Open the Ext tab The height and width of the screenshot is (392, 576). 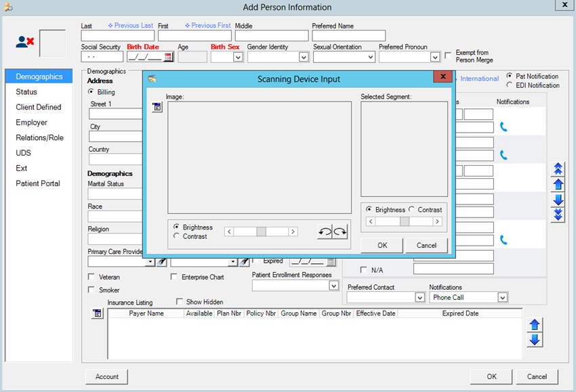pos(21,168)
